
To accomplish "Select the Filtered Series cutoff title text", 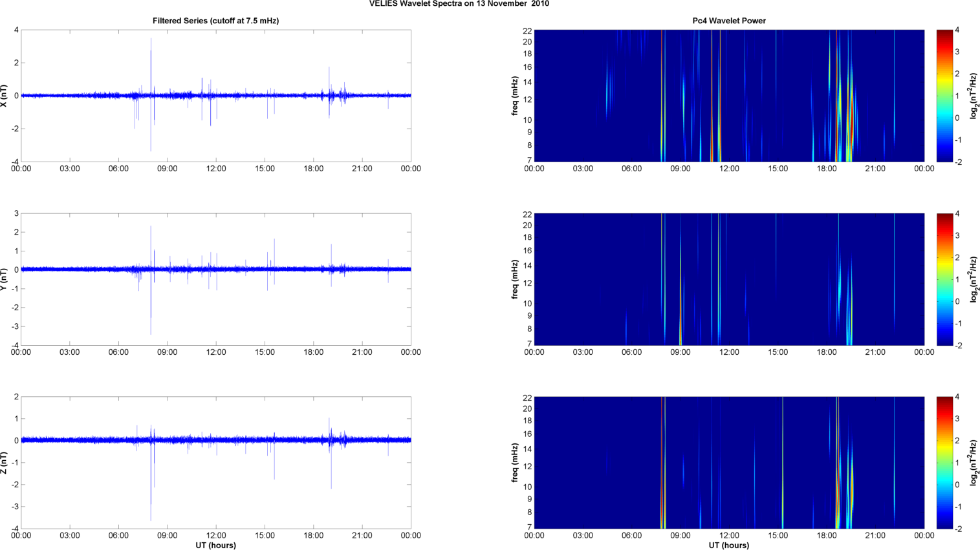I will point(215,21).
